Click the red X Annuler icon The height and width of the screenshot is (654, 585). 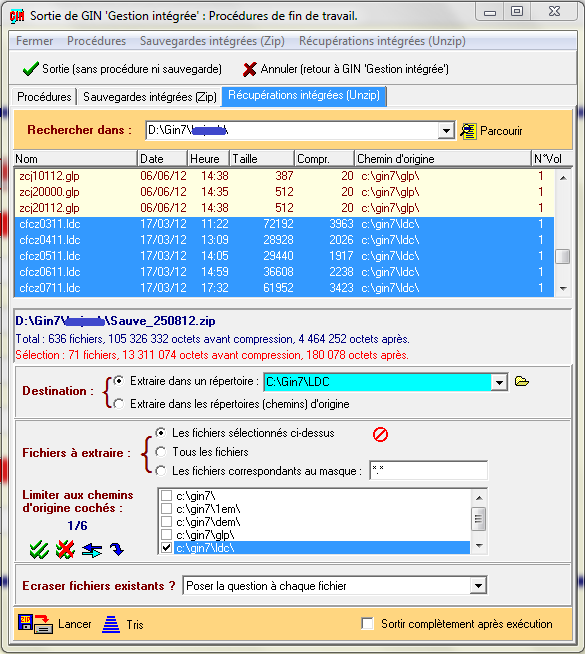(x=249, y=69)
